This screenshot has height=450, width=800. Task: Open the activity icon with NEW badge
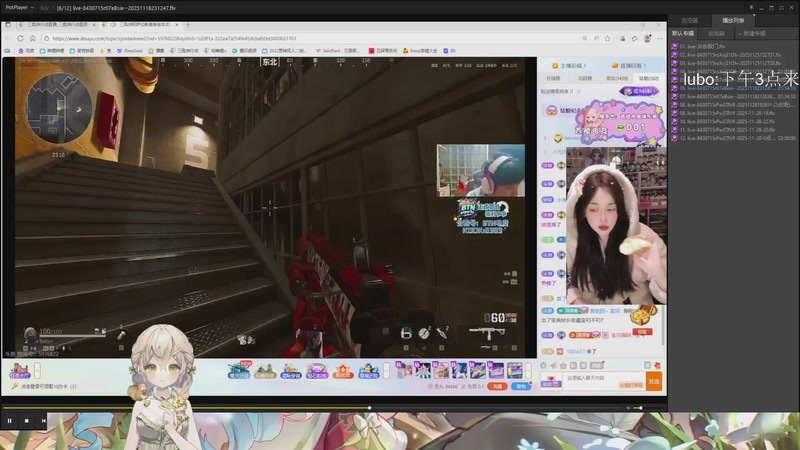click(239, 370)
